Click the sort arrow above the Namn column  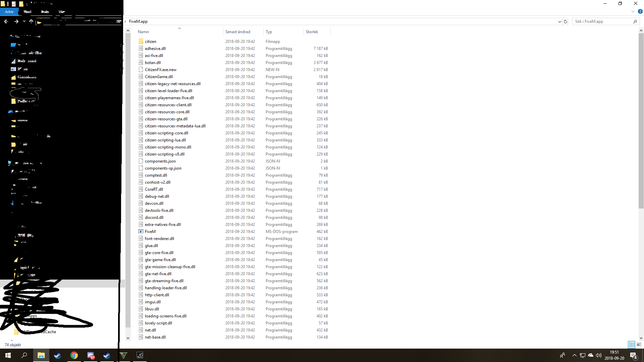click(180, 28)
